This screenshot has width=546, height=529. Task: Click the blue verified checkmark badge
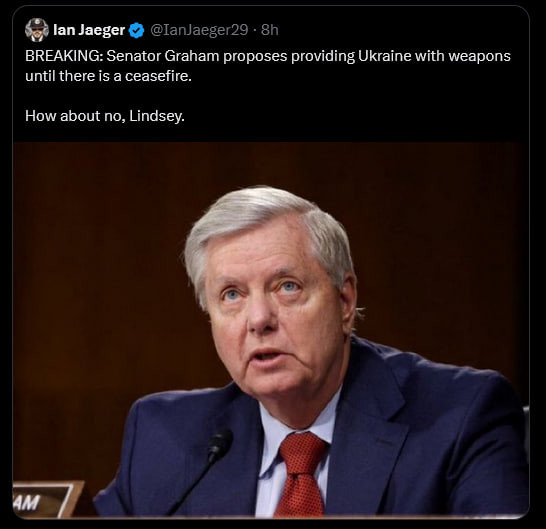point(136,30)
